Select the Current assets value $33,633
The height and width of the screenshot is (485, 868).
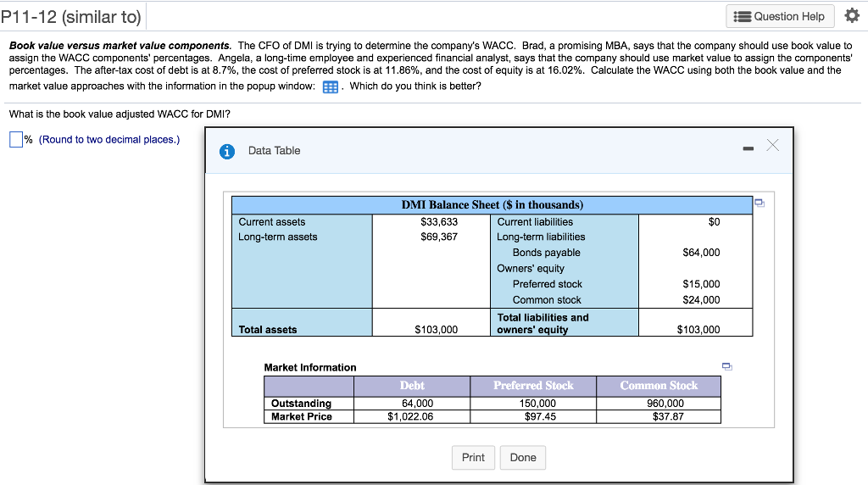[439, 222]
